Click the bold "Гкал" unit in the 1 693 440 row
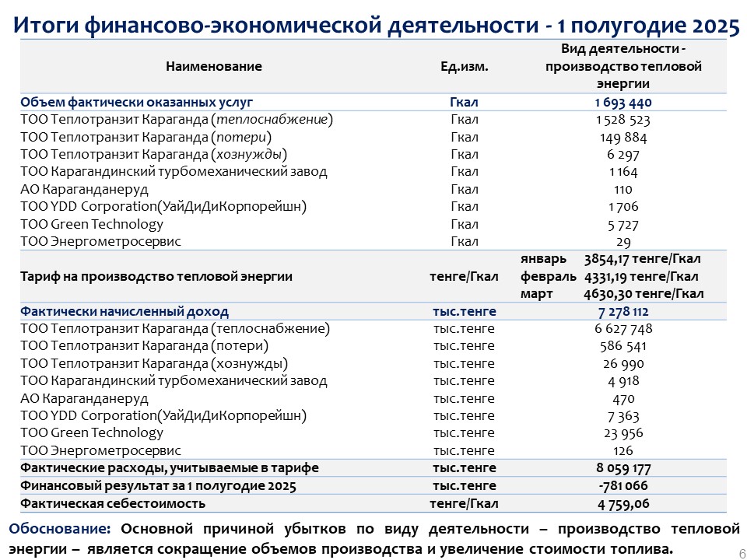 (464, 103)
